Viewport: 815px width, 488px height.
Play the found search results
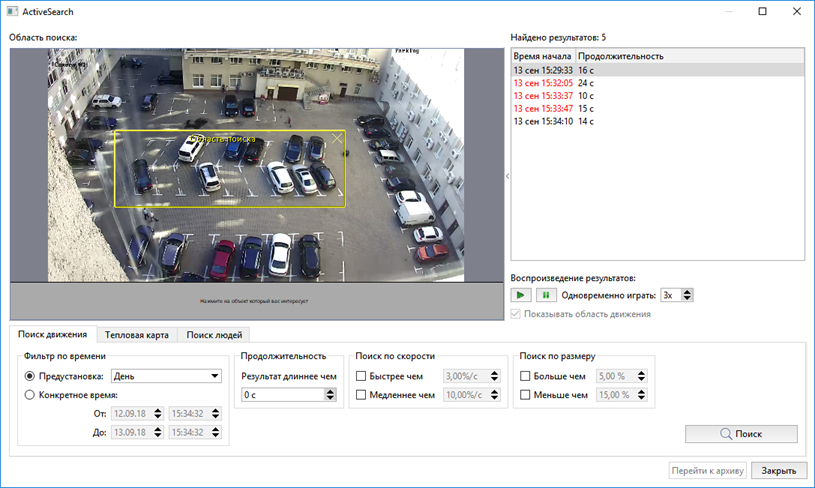[x=521, y=295]
